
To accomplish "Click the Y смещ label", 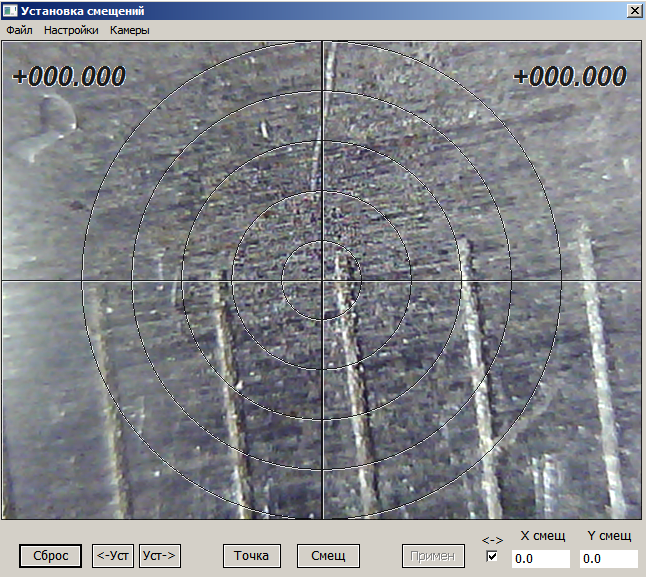I will click(x=608, y=537).
